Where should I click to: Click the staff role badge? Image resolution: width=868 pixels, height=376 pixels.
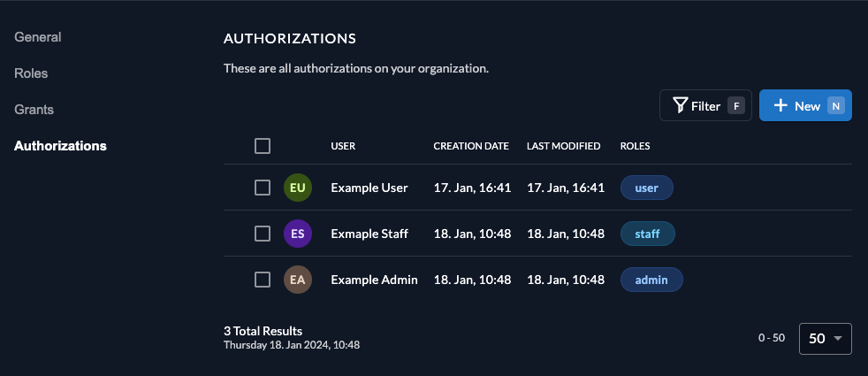pos(647,234)
